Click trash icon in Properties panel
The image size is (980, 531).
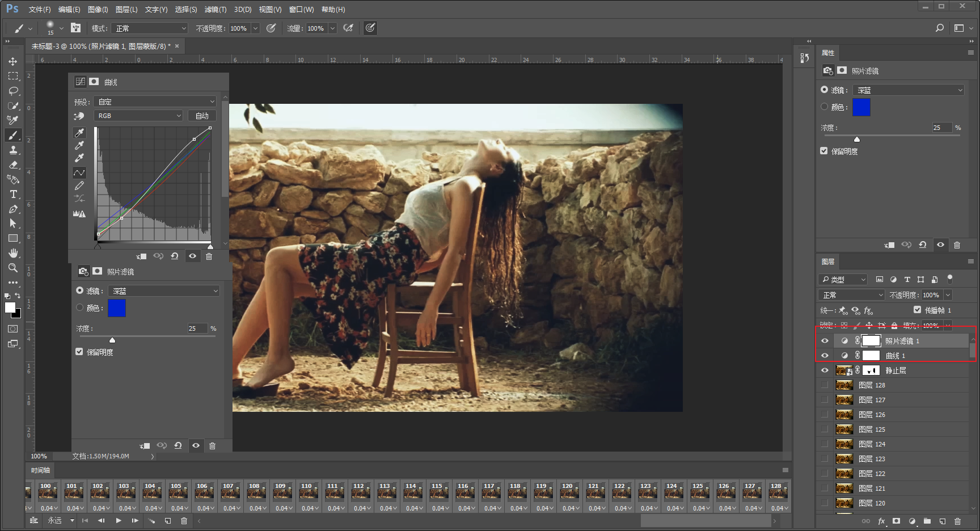click(x=957, y=245)
